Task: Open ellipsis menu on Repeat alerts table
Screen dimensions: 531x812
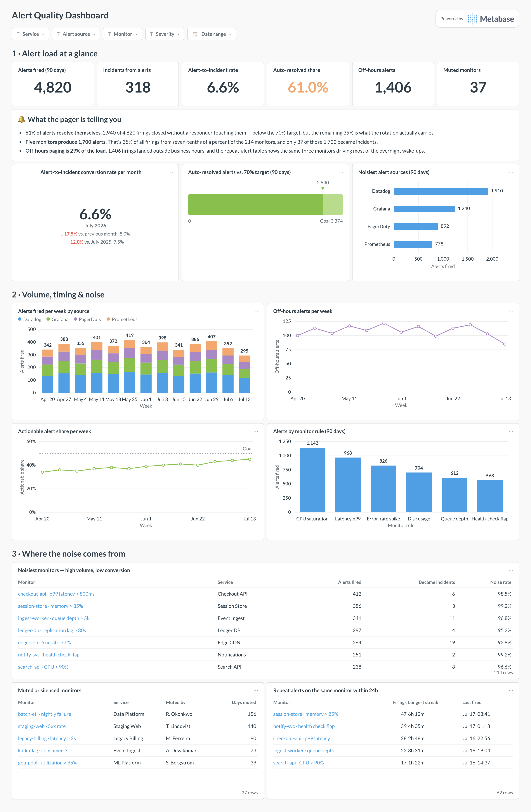Action: point(511,690)
